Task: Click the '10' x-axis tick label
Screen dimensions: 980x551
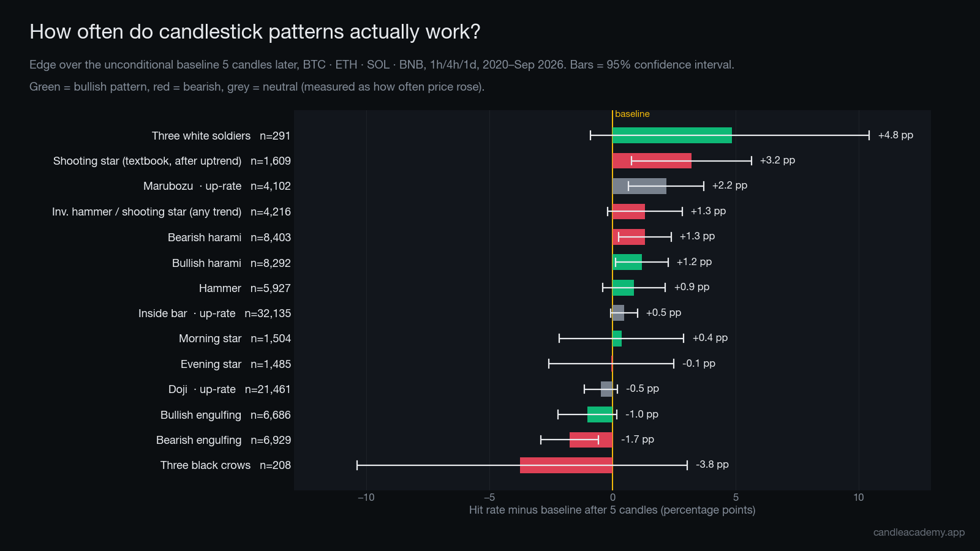Action: 859,497
